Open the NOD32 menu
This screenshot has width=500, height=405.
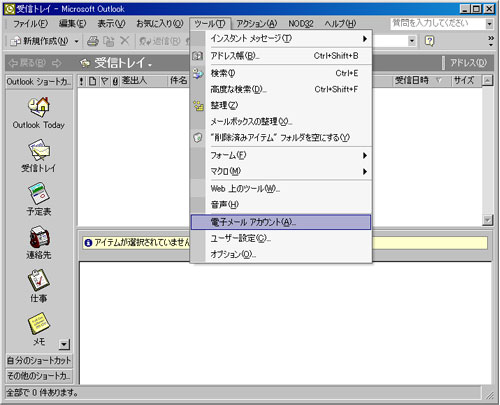301,24
